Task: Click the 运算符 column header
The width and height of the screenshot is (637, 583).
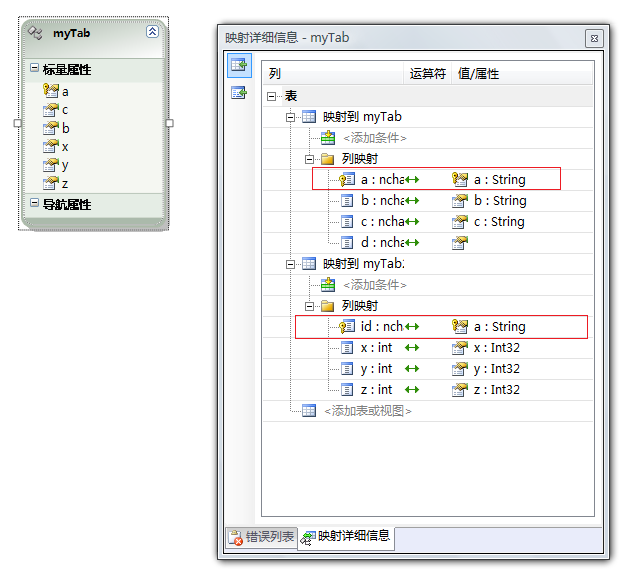Action: click(x=427, y=74)
